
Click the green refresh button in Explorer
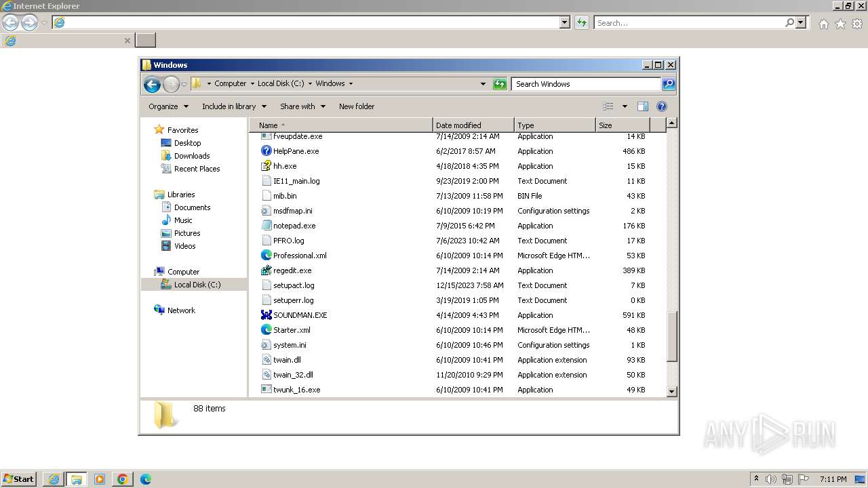[500, 84]
